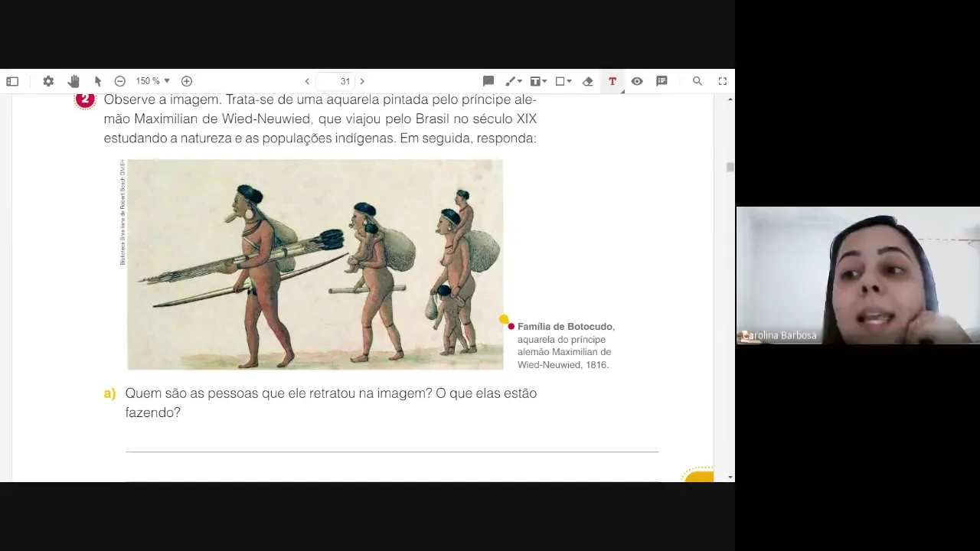The width and height of the screenshot is (980, 551).
Task: Open the 150 % zoom level dropdown
Action: click(x=152, y=81)
